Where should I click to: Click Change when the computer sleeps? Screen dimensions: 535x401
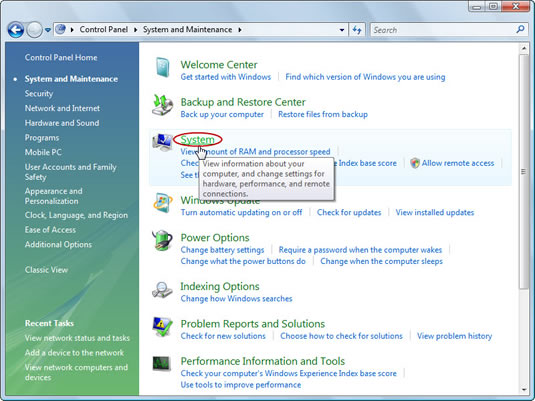(381, 261)
